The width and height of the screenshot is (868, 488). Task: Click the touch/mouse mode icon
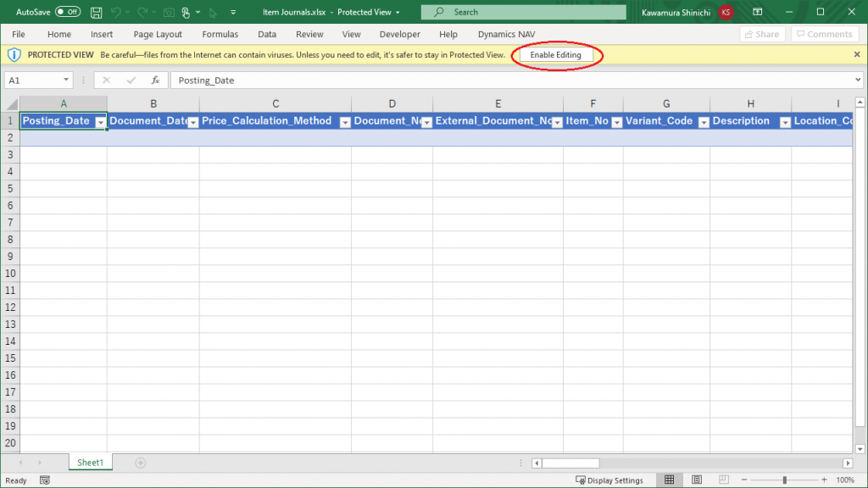pyautogui.click(x=186, y=12)
